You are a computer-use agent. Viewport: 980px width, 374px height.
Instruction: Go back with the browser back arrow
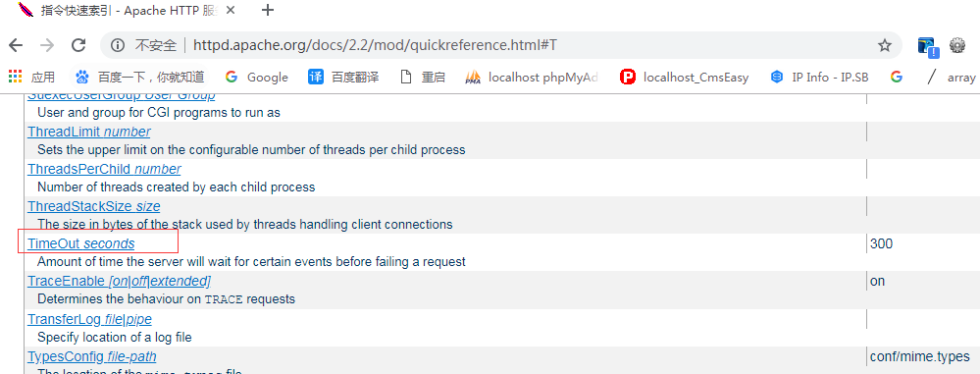click(16, 46)
